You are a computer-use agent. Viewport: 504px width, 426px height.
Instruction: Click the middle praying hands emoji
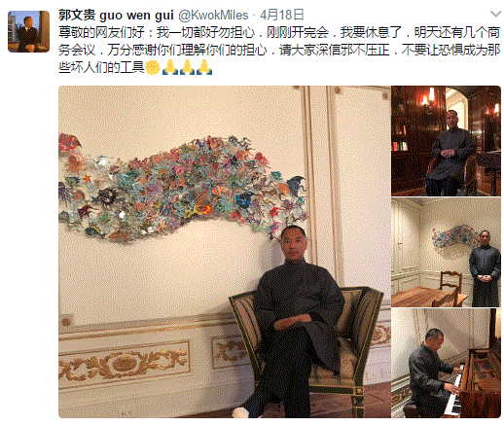point(187,67)
